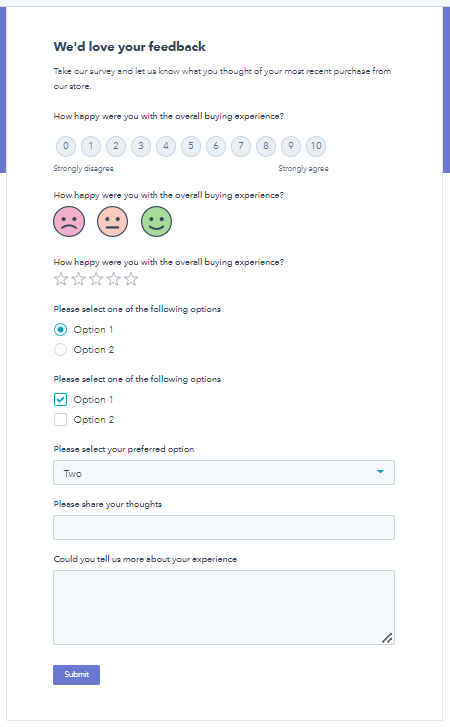This screenshot has height=727, width=450.
Task: Select the sad pink face emoji
Action: [x=69, y=222]
